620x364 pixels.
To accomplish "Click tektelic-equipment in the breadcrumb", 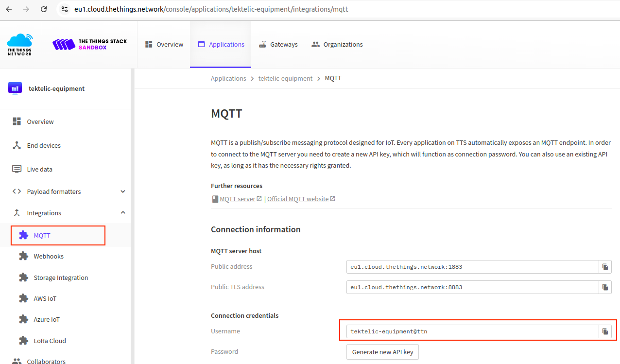I will tap(285, 78).
